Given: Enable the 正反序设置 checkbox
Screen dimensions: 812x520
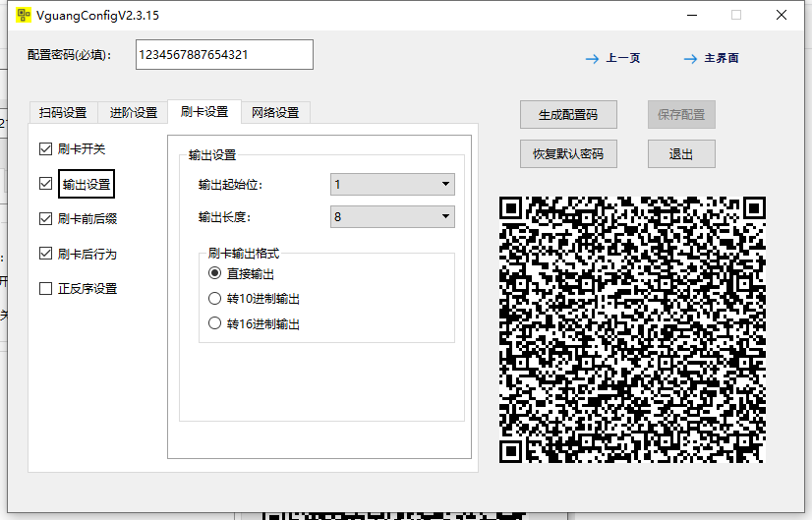Looking at the screenshot, I should click(x=45, y=288).
